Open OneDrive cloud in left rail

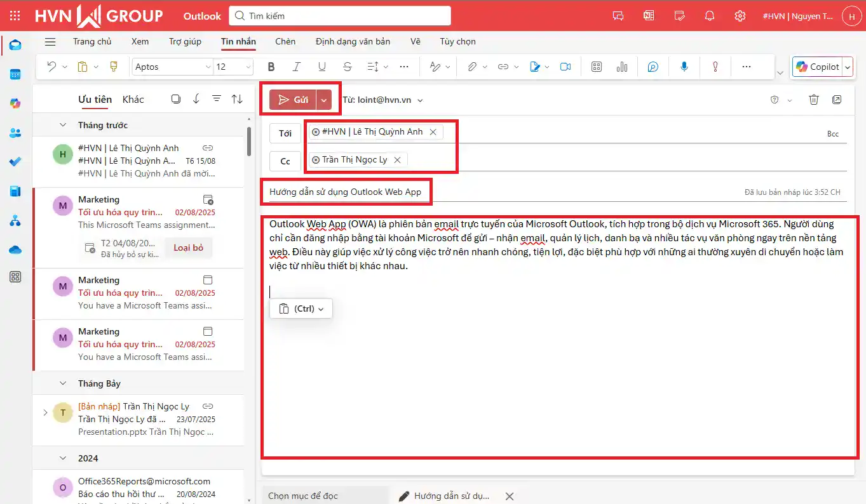(x=15, y=249)
